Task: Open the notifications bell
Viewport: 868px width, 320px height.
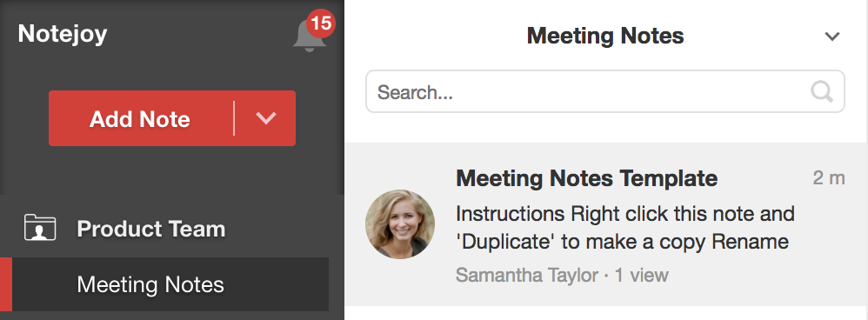Action: [309, 37]
